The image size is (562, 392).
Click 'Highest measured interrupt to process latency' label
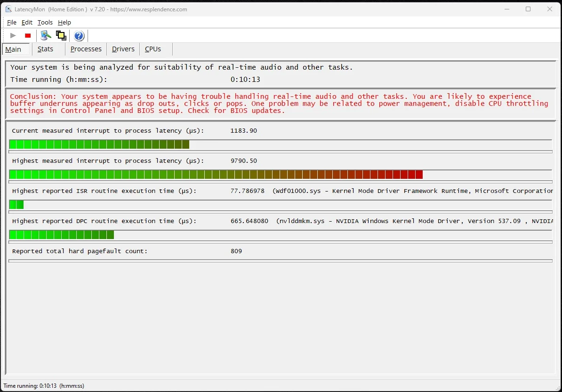(108, 161)
